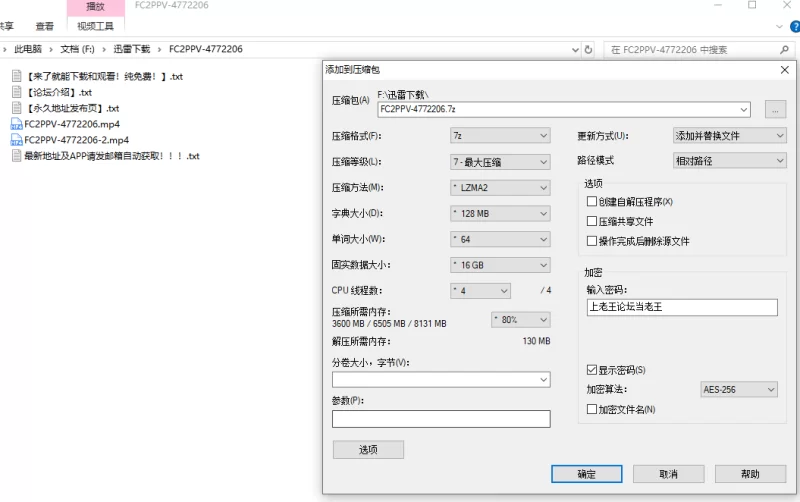Expand the 压缩等级 dropdown list
Image resolution: width=800 pixels, height=502 pixels.
[500, 162]
